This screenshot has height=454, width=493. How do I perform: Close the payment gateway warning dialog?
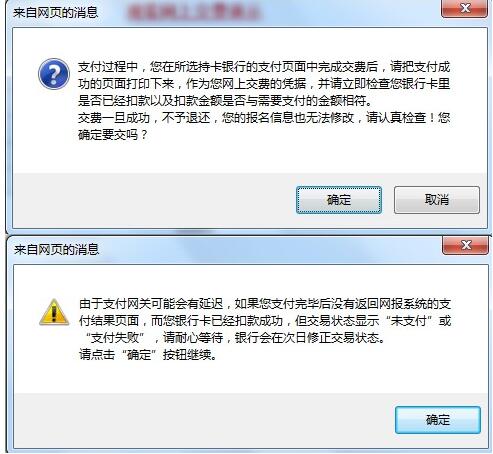(466, 246)
